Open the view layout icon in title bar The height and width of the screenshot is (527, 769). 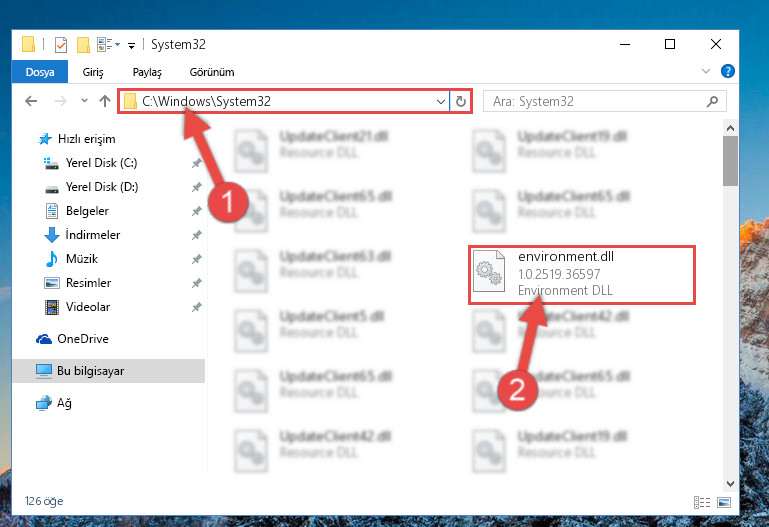[108, 45]
